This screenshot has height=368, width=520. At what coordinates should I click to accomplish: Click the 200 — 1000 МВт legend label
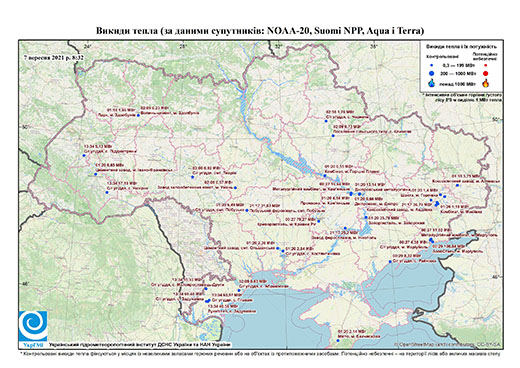[x=457, y=73]
